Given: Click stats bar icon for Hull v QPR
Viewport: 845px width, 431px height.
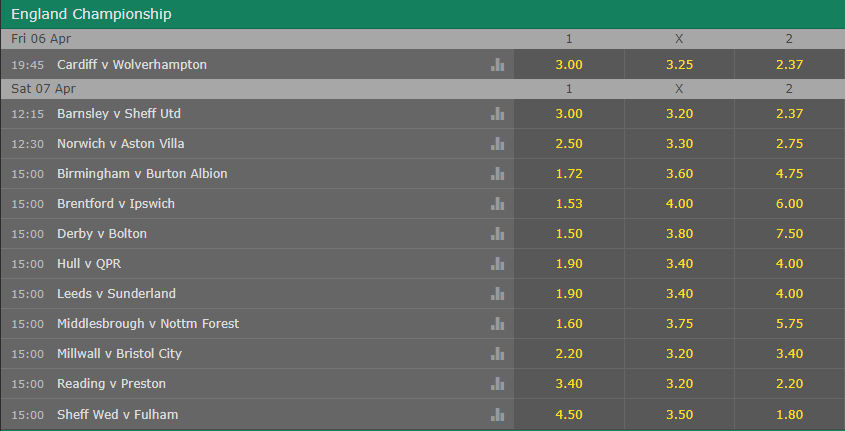Looking at the screenshot, I should tap(497, 264).
